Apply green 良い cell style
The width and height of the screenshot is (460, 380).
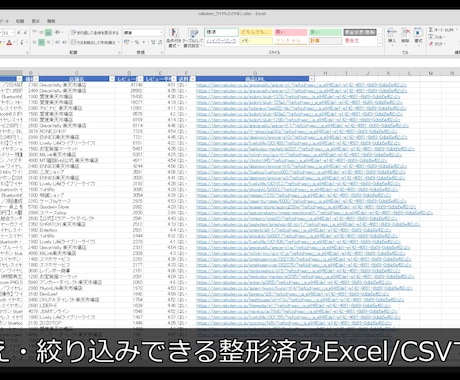[x=325, y=32]
